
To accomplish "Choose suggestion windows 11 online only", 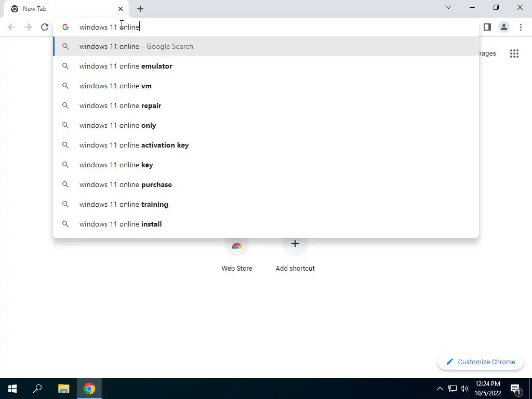I will (266, 125).
